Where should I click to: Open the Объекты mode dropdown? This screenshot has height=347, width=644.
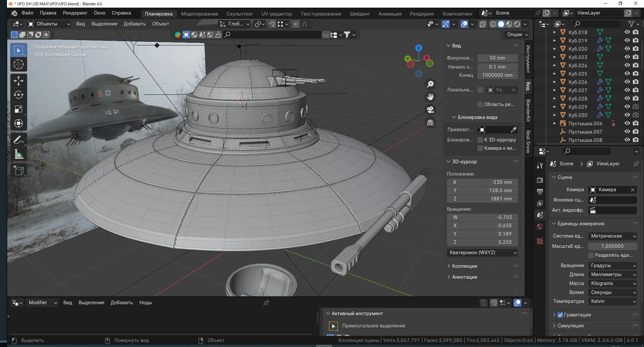point(49,24)
